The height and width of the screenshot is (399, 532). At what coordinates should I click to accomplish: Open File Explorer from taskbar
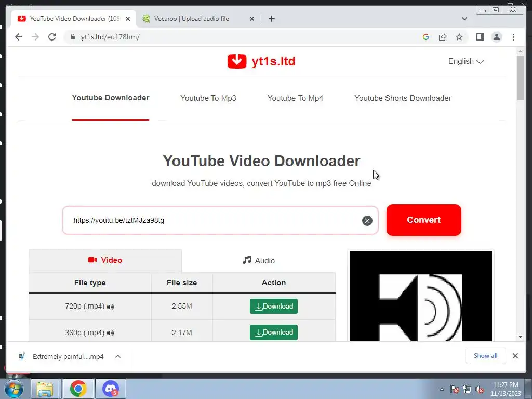pos(45,389)
